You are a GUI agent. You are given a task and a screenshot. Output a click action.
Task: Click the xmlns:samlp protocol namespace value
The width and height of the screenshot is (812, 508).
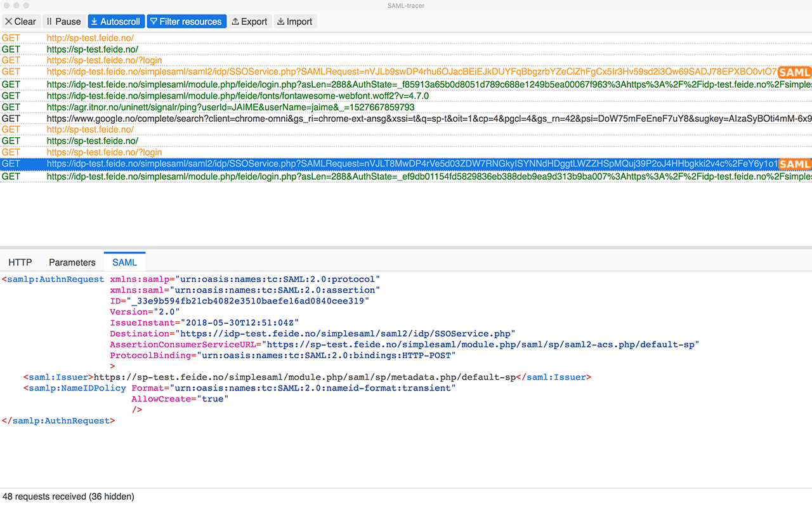(x=278, y=279)
